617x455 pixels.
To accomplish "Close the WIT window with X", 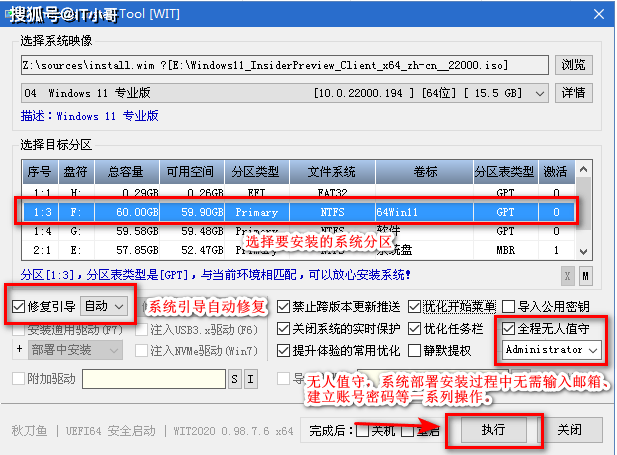I will pos(599,14).
